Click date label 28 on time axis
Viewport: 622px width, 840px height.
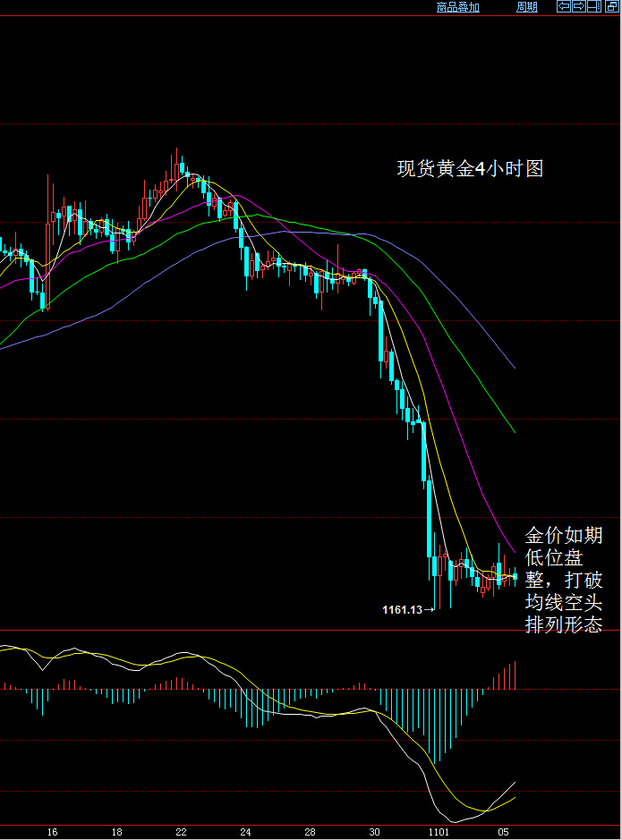(x=310, y=832)
